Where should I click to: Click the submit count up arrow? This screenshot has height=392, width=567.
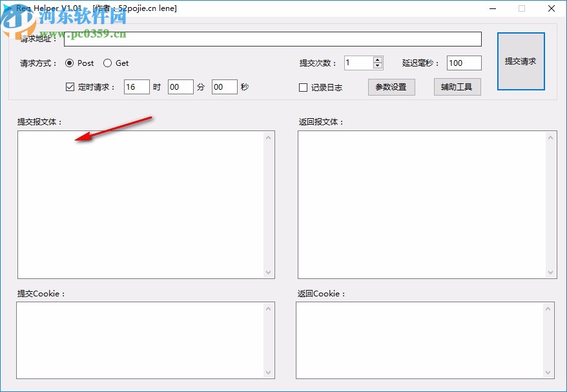pyautogui.click(x=376, y=60)
